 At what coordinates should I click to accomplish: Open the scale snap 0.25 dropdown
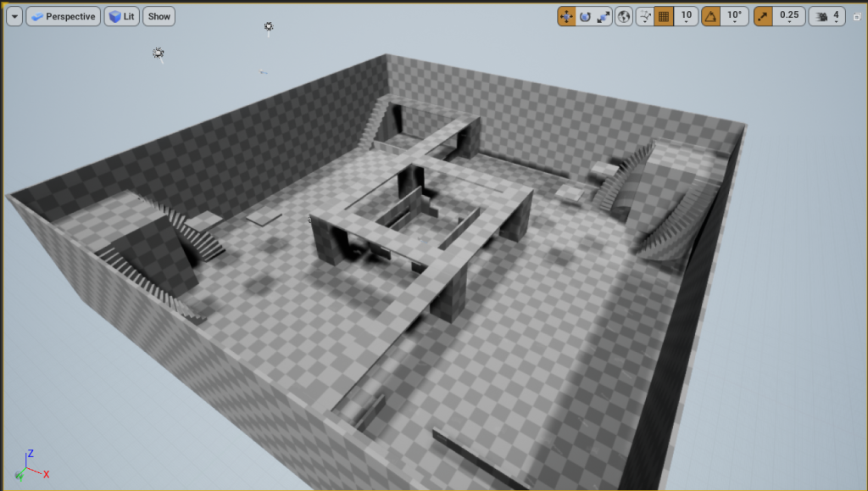pos(789,16)
